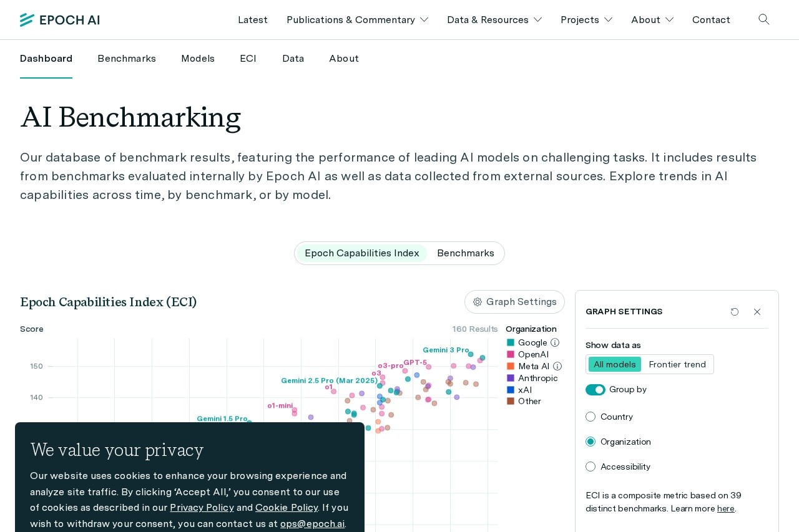Select the Accessibility radio button
This screenshot has width=799, height=532.
pos(591,467)
